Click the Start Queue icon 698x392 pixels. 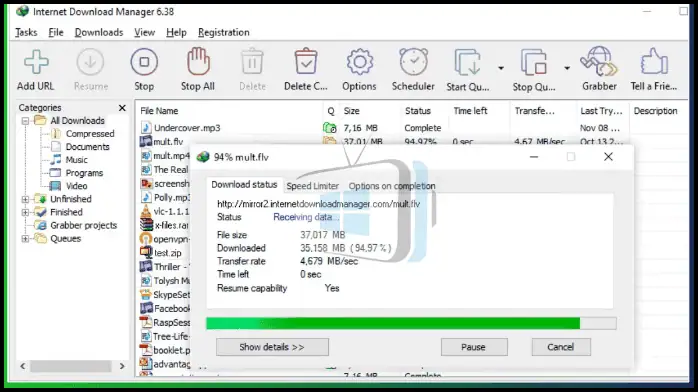click(x=467, y=62)
